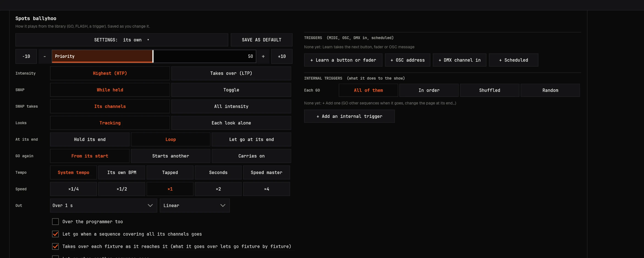Choose Toggle for SWAP
Image resolution: width=644 pixels, height=258 pixels.
pos(231,90)
